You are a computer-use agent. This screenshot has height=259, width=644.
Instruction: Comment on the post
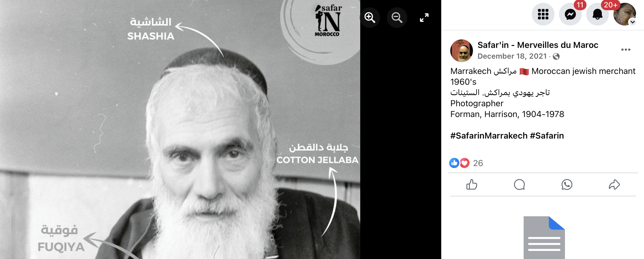(519, 184)
